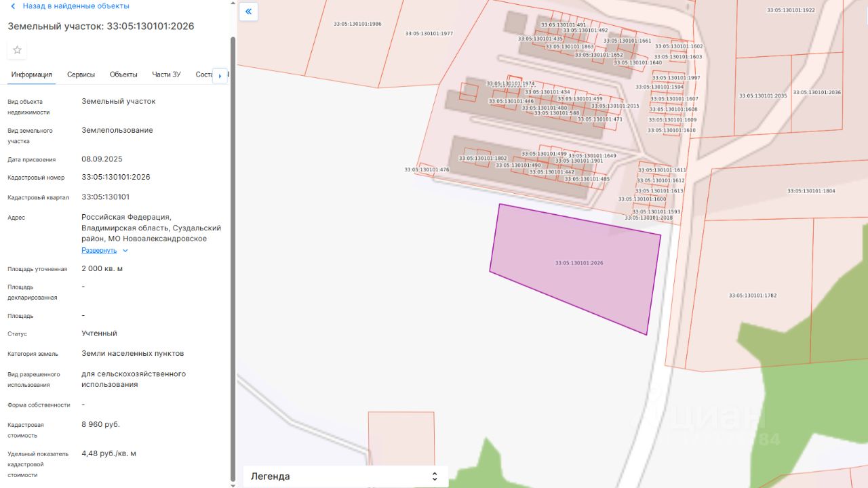The width and height of the screenshot is (868, 488).
Task: Open the 'Легенда' dropdown arrows
Action: pos(435,476)
